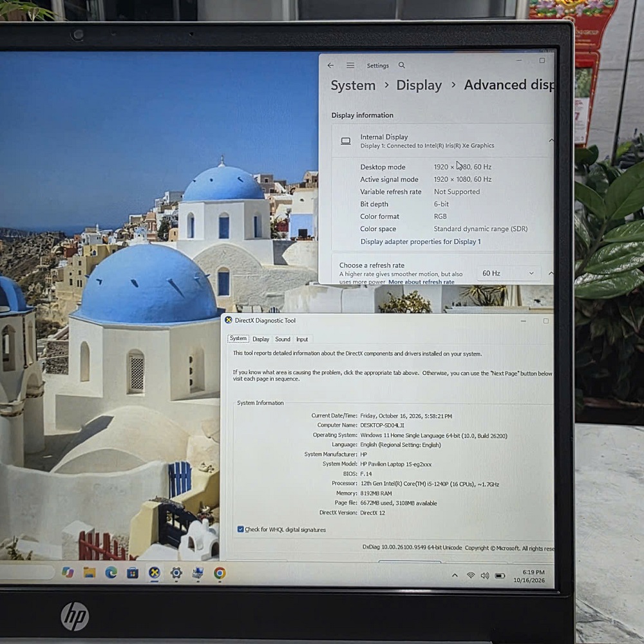The height and width of the screenshot is (644, 644).
Task: Open More about refresh rate link
Action: 421,282
